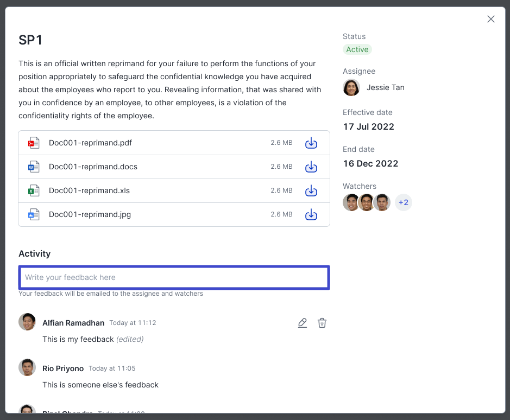Download the Doc001-reprimand.jpg file
The width and height of the screenshot is (510, 420).
pyautogui.click(x=311, y=215)
